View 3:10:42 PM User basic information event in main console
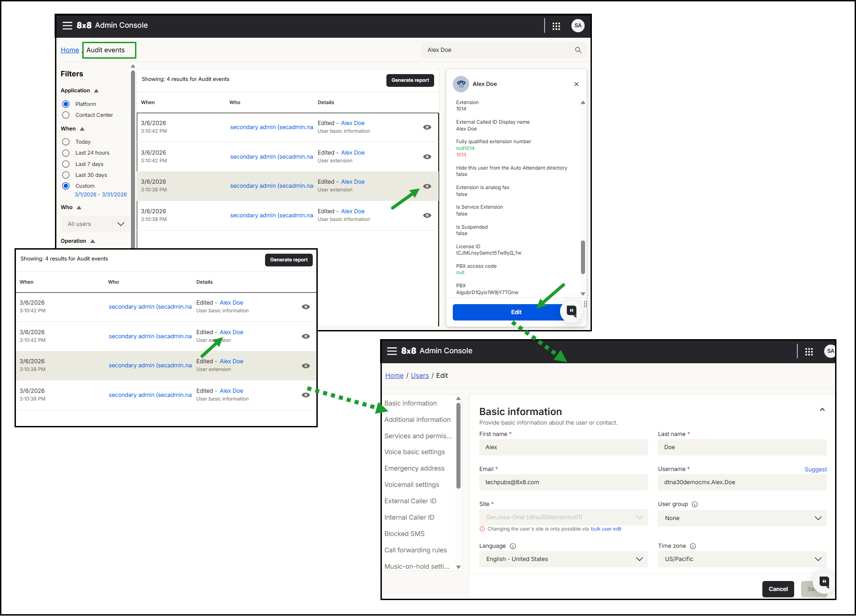Viewport: 856px width, 616px height. [427, 127]
